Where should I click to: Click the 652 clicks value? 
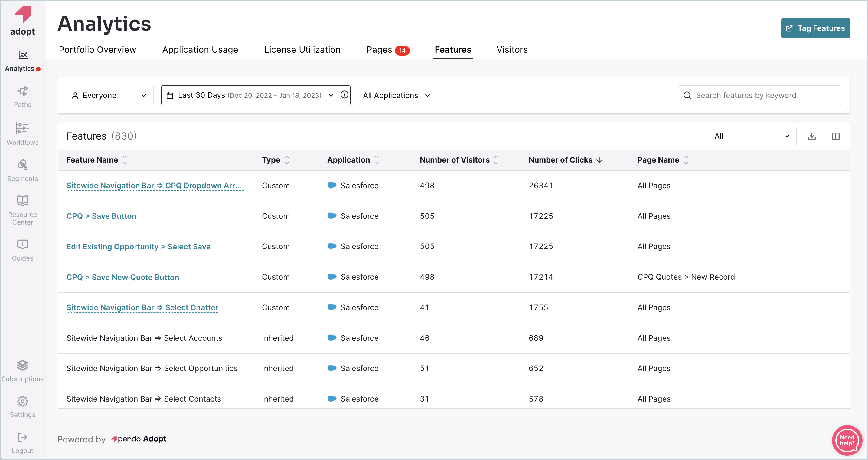tap(536, 368)
